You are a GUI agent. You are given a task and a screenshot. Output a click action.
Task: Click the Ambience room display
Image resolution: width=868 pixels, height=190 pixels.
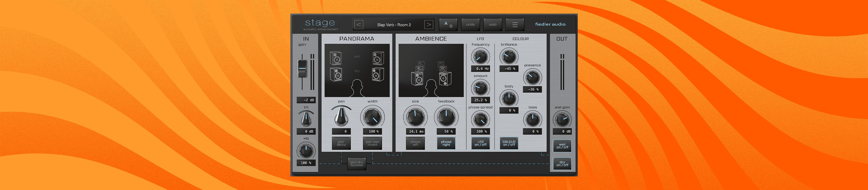431,70
